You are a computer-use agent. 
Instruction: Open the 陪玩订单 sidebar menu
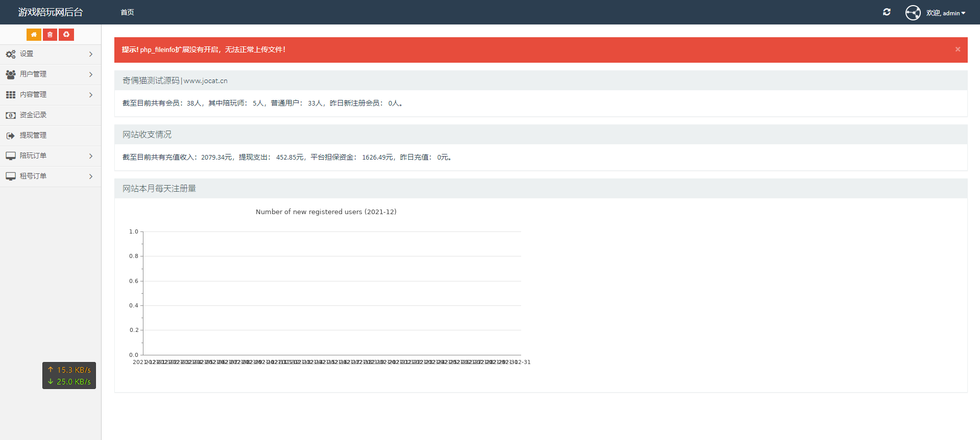[x=51, y=156]
